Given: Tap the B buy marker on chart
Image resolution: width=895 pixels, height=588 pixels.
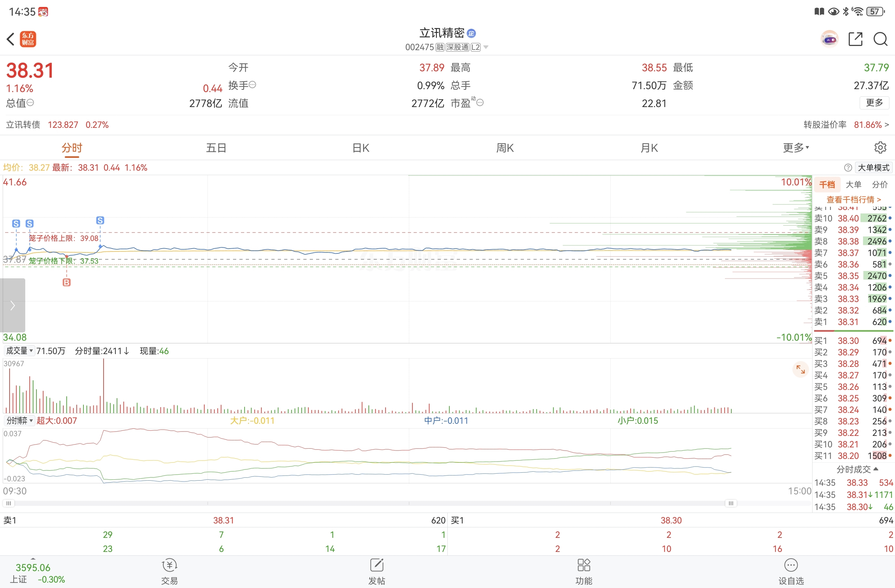Looking at the screenshot, I should (66, 282).
